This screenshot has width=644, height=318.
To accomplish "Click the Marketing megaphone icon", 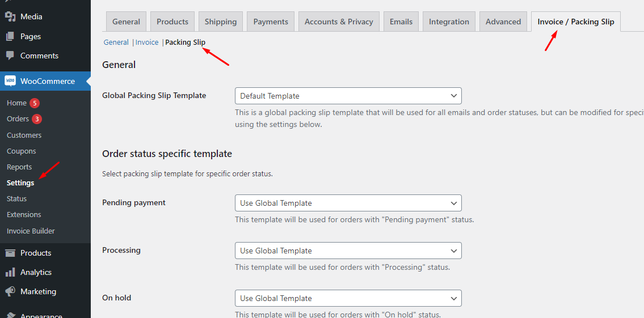I will pyautogui.click(x=10, y=291).
